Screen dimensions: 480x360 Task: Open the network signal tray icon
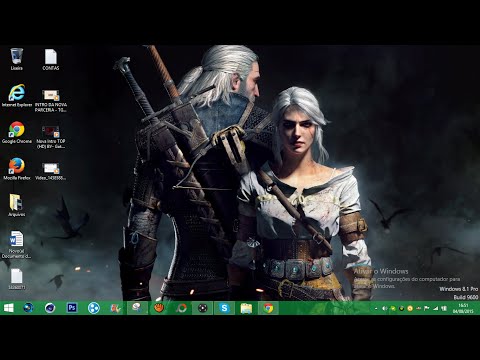[435, 309]
